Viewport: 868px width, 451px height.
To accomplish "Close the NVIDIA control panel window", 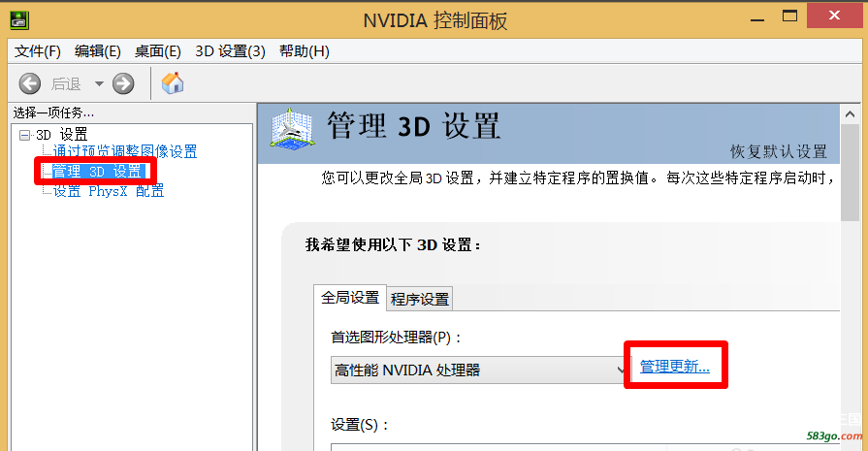I will pos(834,15).
